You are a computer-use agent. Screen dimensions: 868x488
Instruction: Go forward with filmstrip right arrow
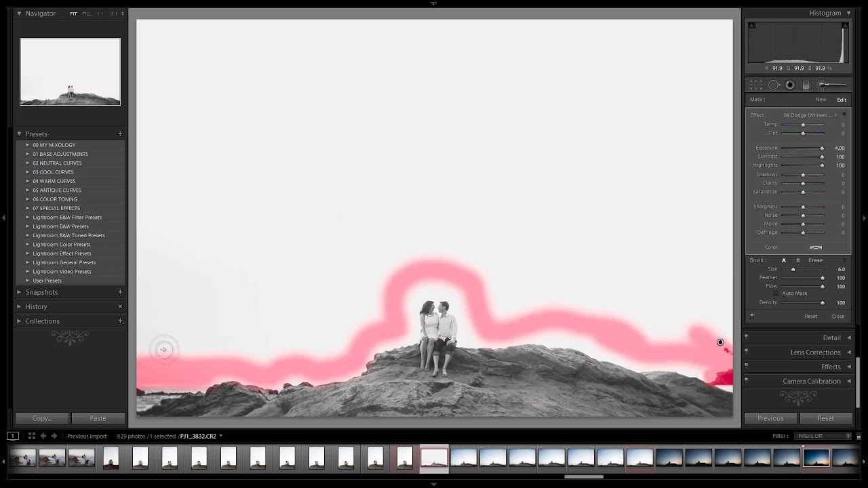click(x=54, y=436)
